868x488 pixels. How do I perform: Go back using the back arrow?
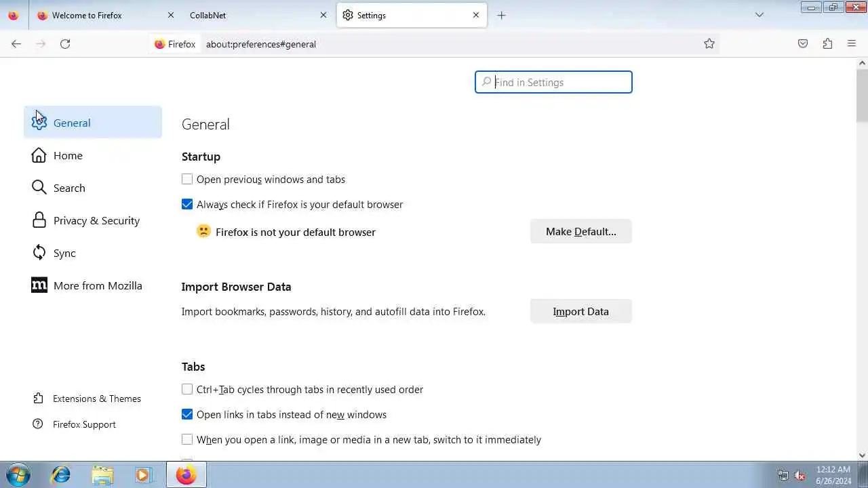point(16,44)
